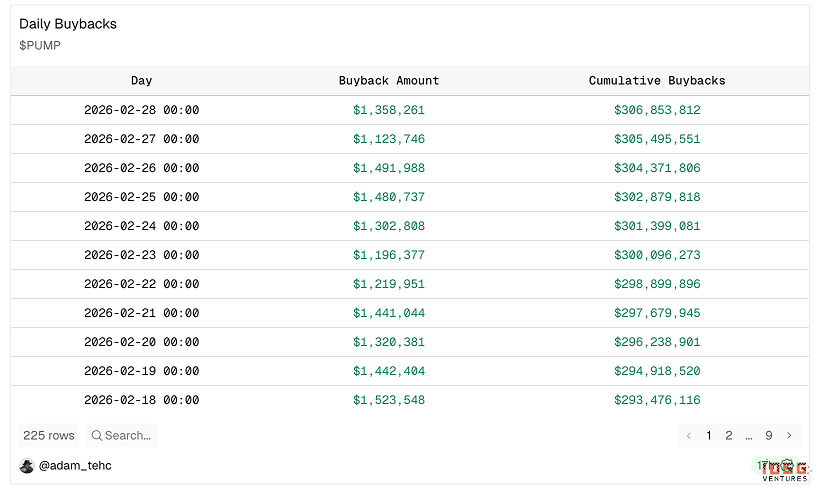819x495 pixels.
Task: Select cumulative value $300,096,273
Action: (x=657, y=255)
